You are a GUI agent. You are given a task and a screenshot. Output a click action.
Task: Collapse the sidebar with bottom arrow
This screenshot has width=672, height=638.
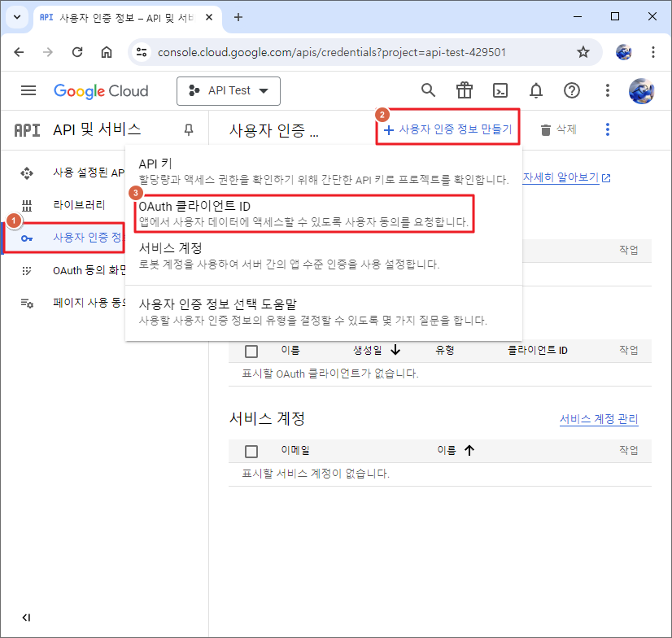(x=26, y=618)
